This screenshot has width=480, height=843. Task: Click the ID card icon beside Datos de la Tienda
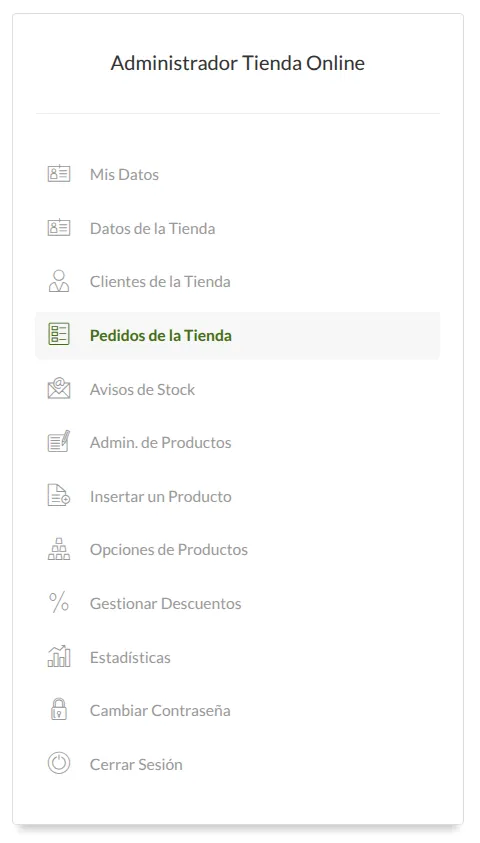pos(59,228)
